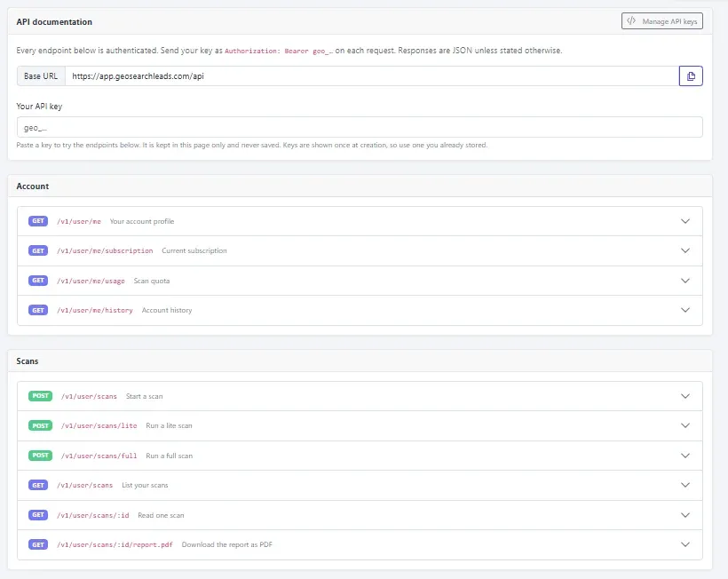728x579 pixels.
Task: Click the /v1/user/scans/:id/report.pdf path
Action: (115, 544)
